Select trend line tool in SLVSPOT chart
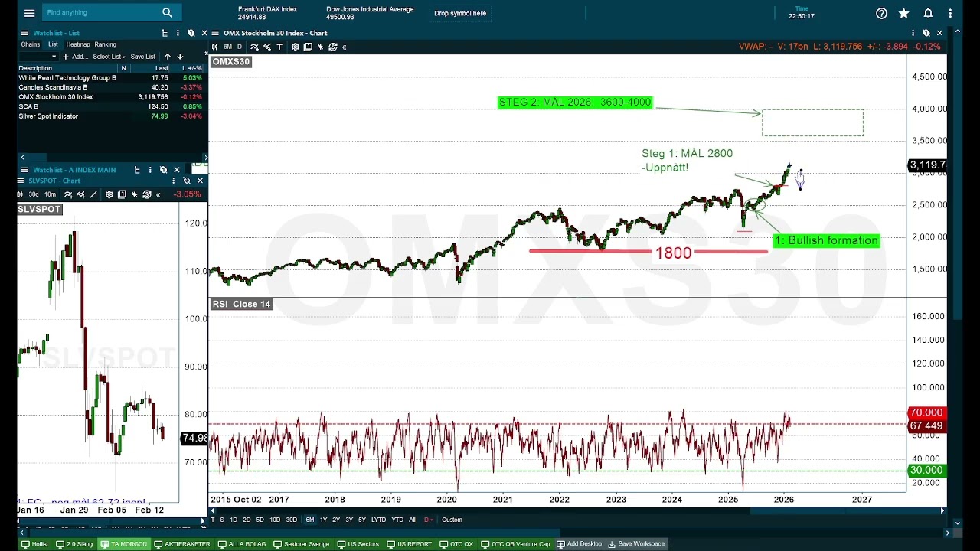 click(x=93, y=194)
